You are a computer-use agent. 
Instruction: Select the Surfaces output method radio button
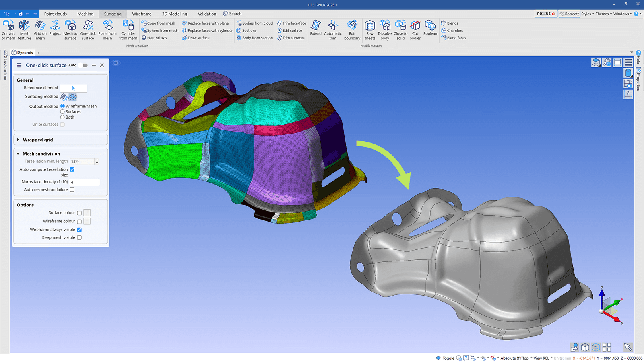(x=63, y=111)
